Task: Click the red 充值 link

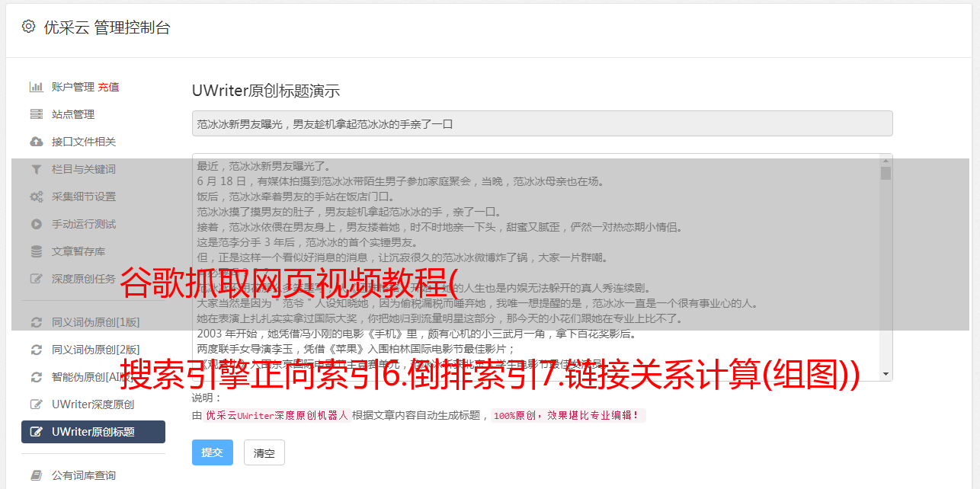Action: click(x=108, y=87)
